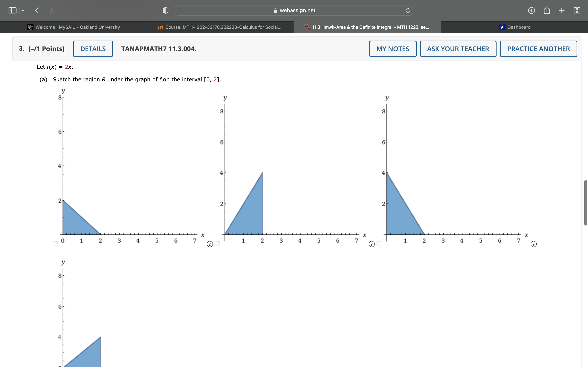Select the radio button for the third graph
The height and width of the screenshot is (367, 588).
(x=379, y=243)
